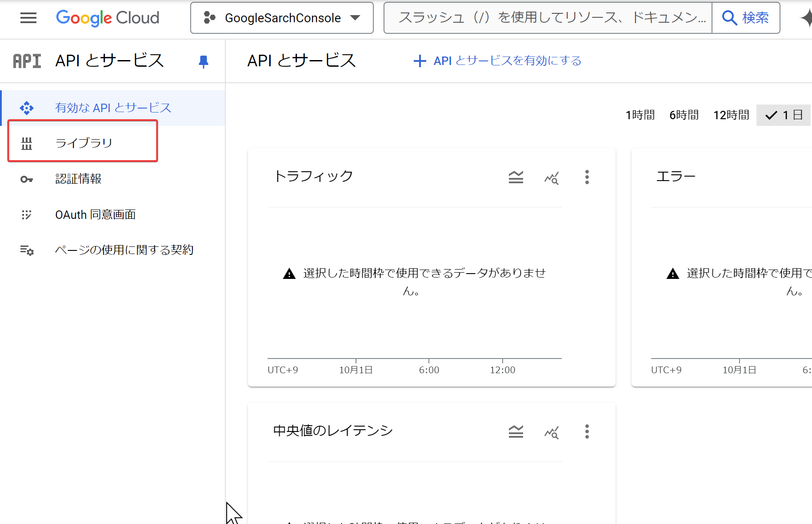Click the OAuth consent screen icon
The height and width of the screenshot is (524, 812).
coord(27,215)
